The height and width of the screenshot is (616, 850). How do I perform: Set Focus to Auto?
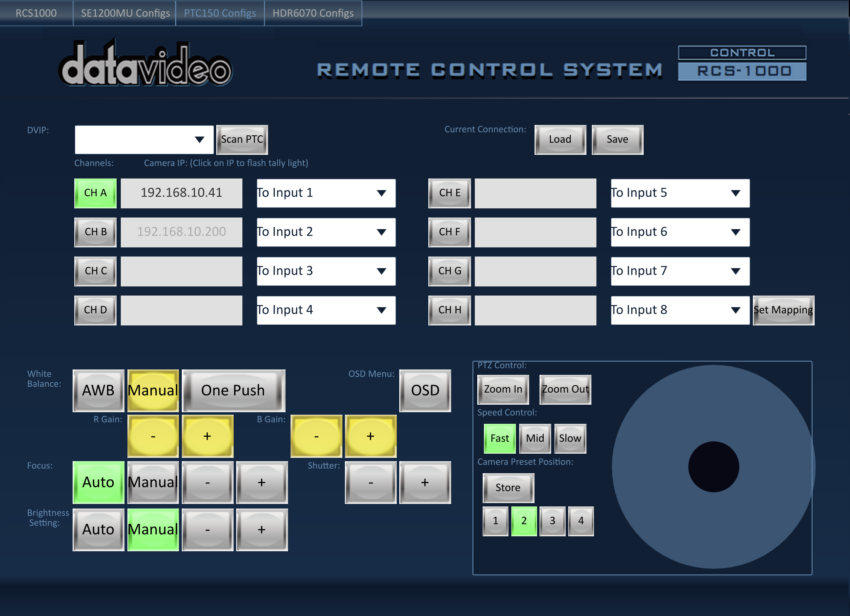pyautogui.click(x=98, y=482)
